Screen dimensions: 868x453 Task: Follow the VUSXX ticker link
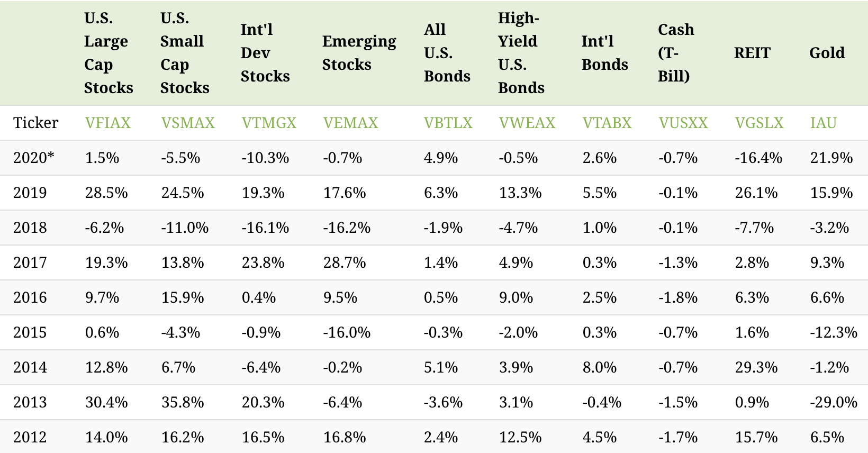[683, 123]
